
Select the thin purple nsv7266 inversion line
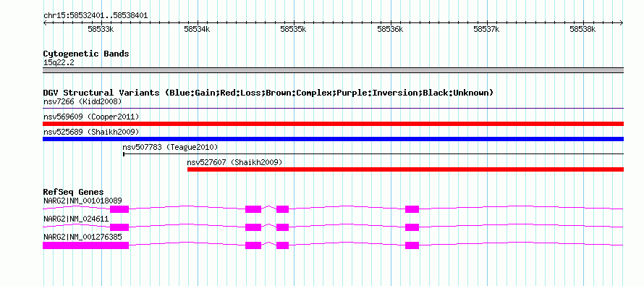(x=333, y=109)
